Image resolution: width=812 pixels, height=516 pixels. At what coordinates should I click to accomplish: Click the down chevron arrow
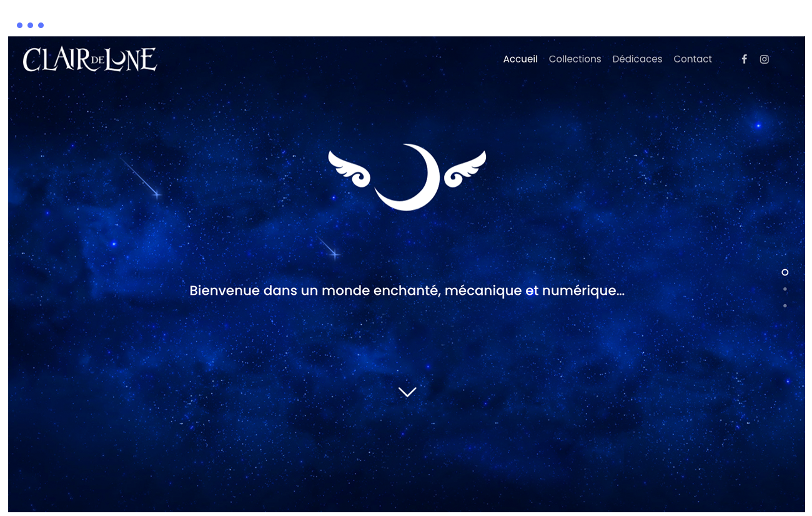click(x=407, y=392)
